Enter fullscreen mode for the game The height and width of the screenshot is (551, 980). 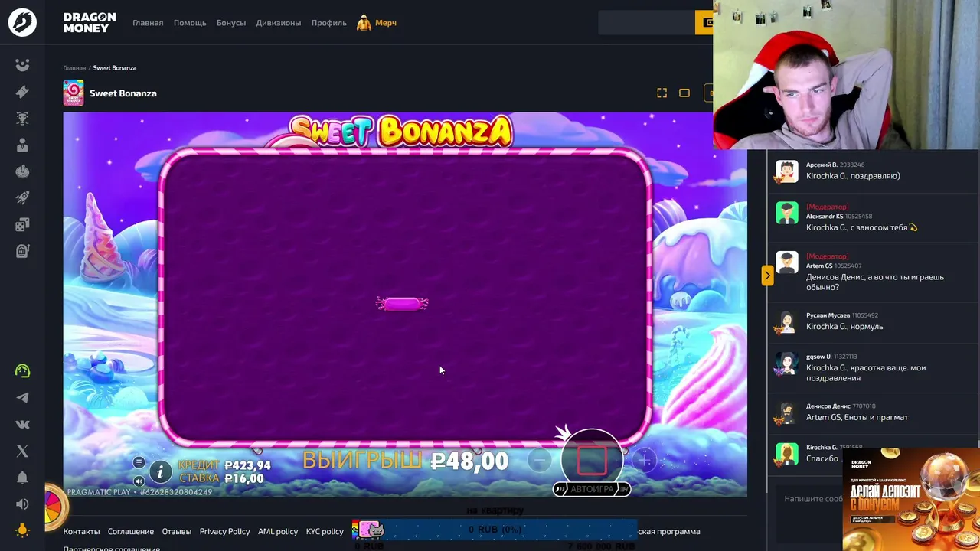[x=662, y=93]
